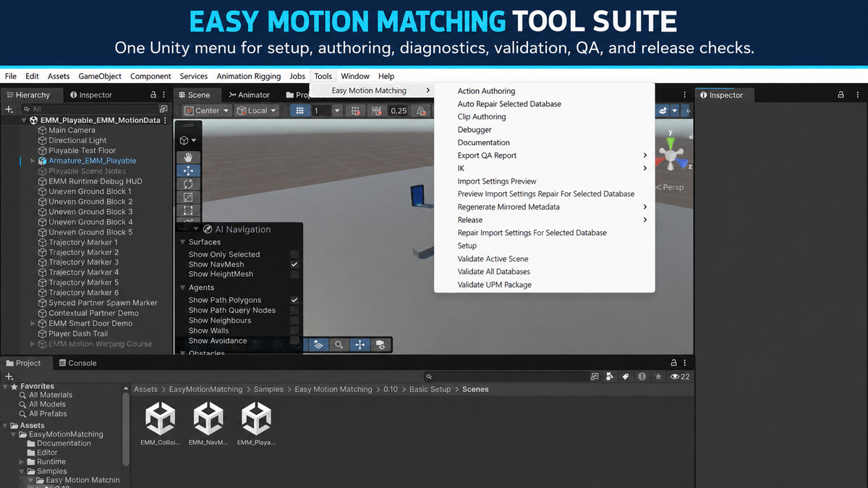
Task: Toggle hidden packages eye icon showing 22
Action: [680, 377]
